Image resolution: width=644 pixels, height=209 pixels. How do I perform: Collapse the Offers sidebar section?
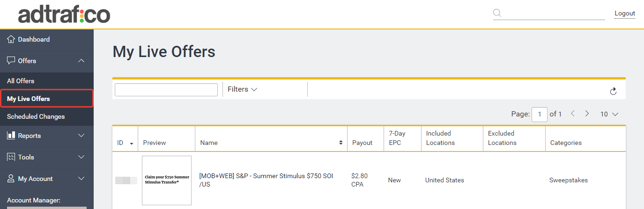pos(81,61)
